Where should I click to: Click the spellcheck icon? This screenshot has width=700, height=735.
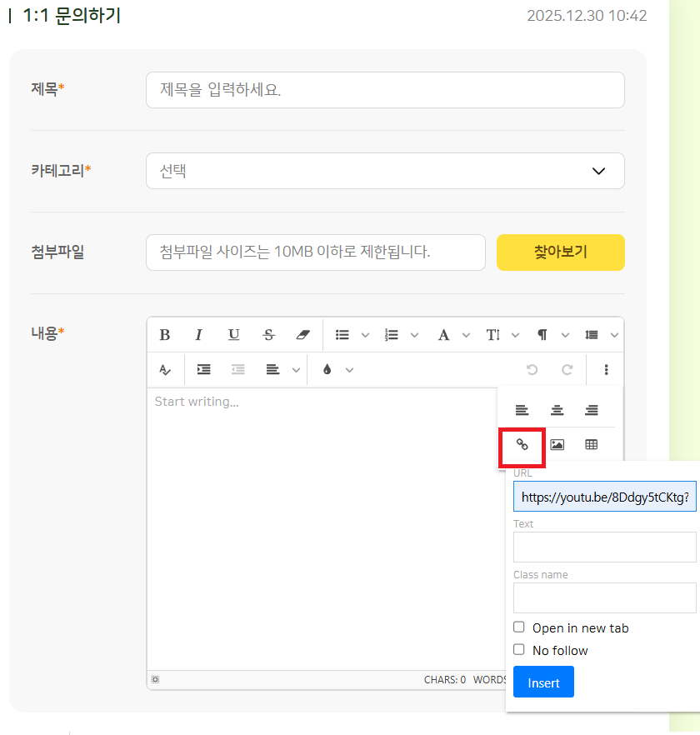click(164, 370)
